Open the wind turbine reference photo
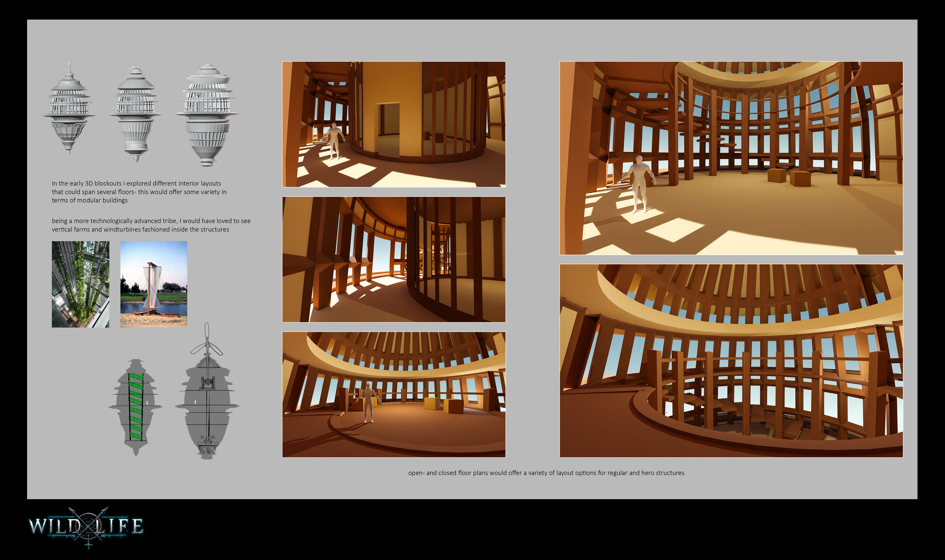The height and width of the screenshot is (560, 945). (154, 284)
